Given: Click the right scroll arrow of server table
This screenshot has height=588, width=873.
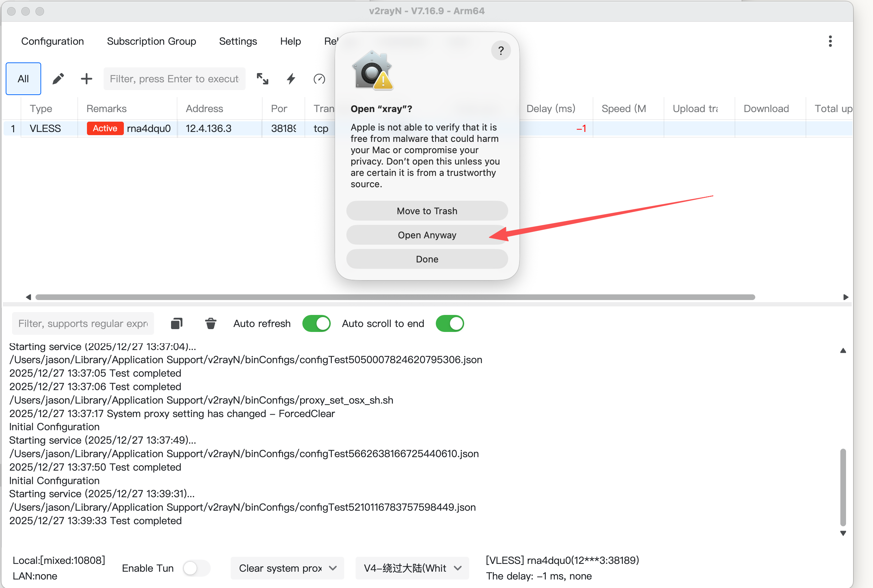Looking at the screenshot, I should pyautogui.click(x=846, y=297).
